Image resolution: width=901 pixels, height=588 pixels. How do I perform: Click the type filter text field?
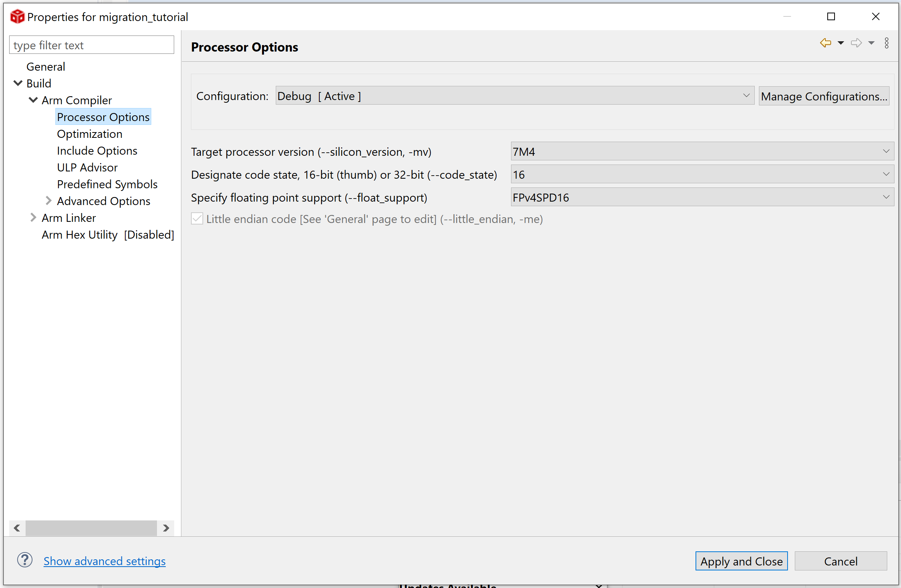[92, 45]
